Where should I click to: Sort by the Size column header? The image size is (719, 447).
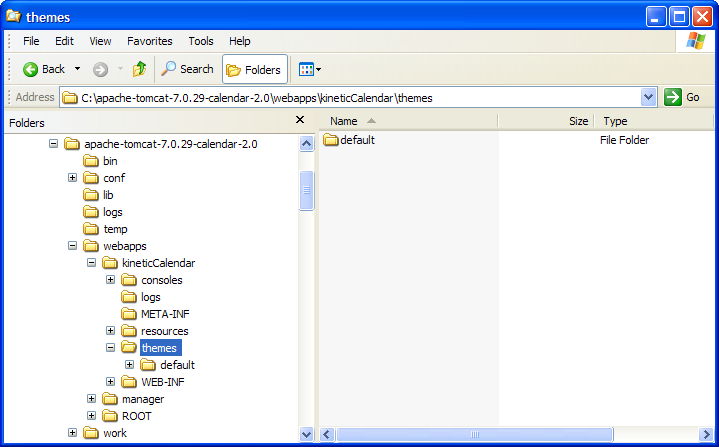546,121
